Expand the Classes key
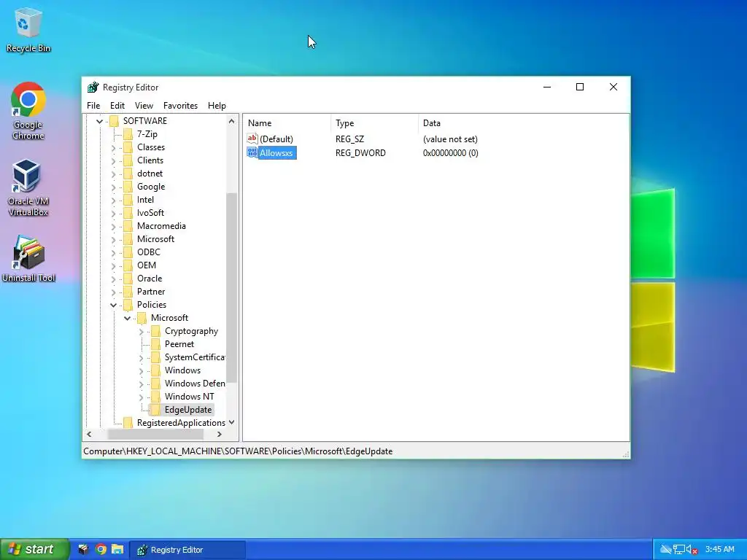This screenshot has height=560, width=747. (x=113, y=147)
